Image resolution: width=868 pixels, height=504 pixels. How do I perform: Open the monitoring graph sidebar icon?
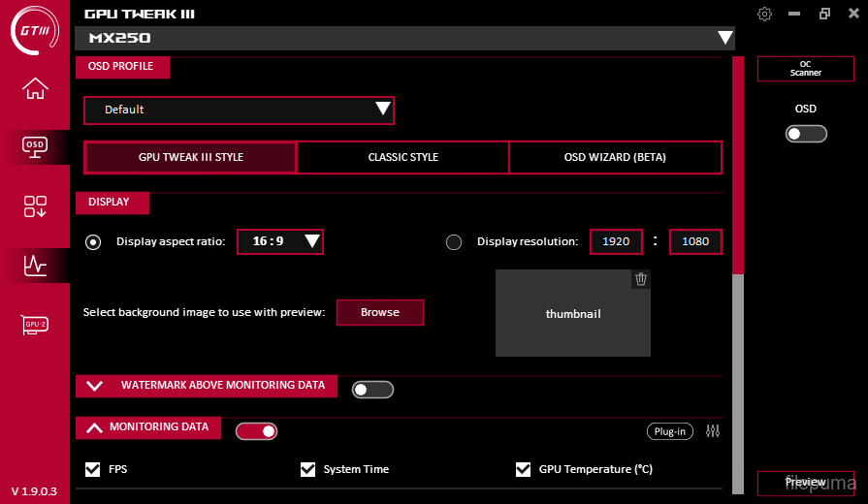pos(35,265)
